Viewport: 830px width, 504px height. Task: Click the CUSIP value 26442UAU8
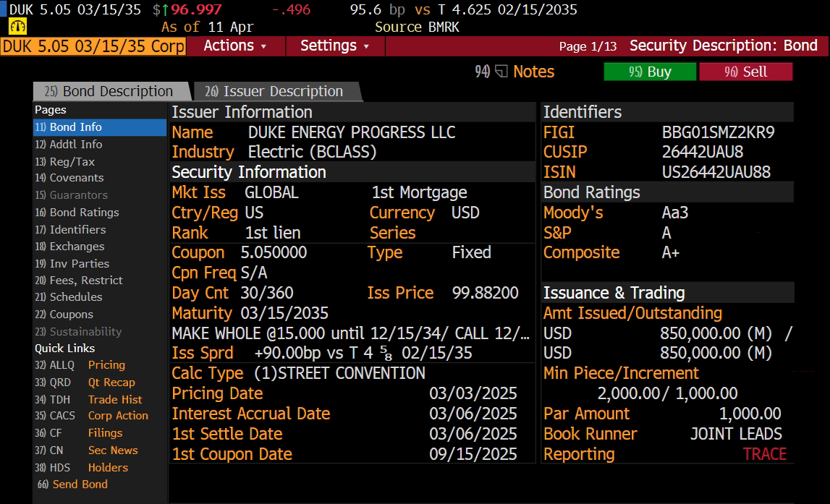click(x=703, y=153)
